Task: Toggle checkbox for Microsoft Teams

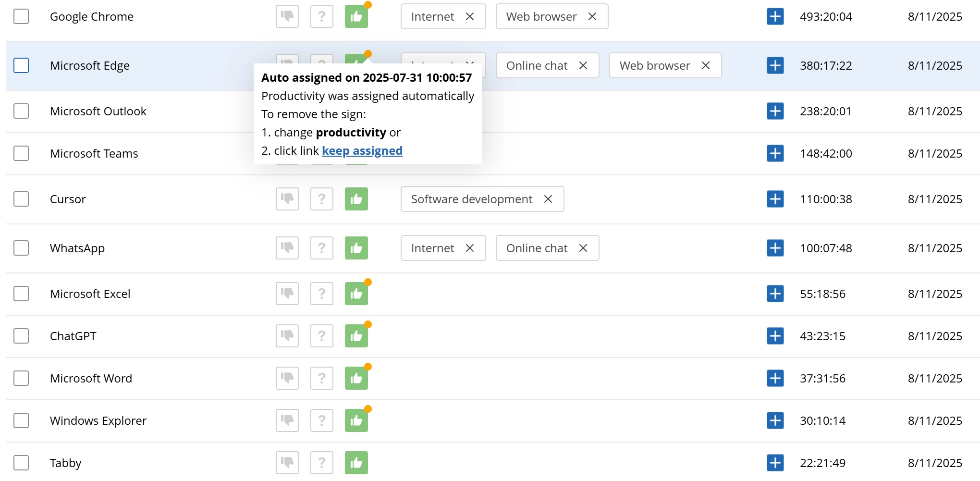Action: (x=21, y=153)
